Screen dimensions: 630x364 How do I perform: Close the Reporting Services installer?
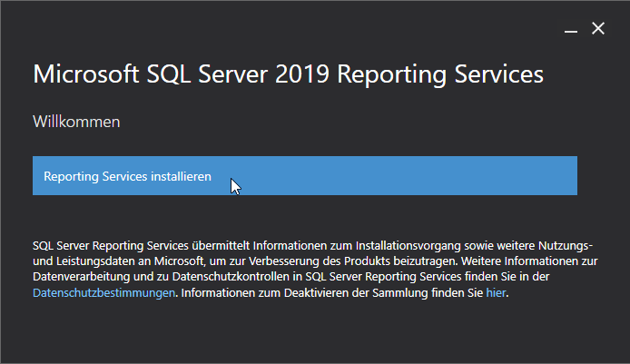coord(598,28)
